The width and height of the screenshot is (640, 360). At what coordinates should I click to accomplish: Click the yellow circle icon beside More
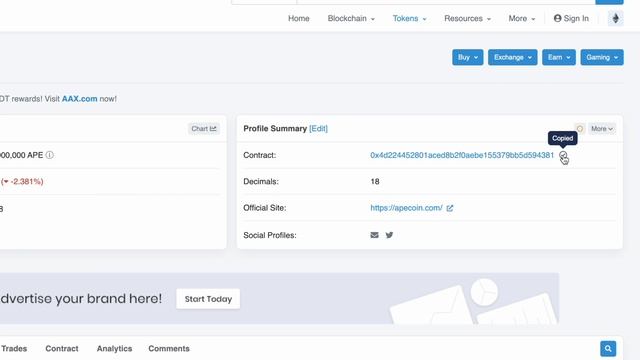click(580, 129)
